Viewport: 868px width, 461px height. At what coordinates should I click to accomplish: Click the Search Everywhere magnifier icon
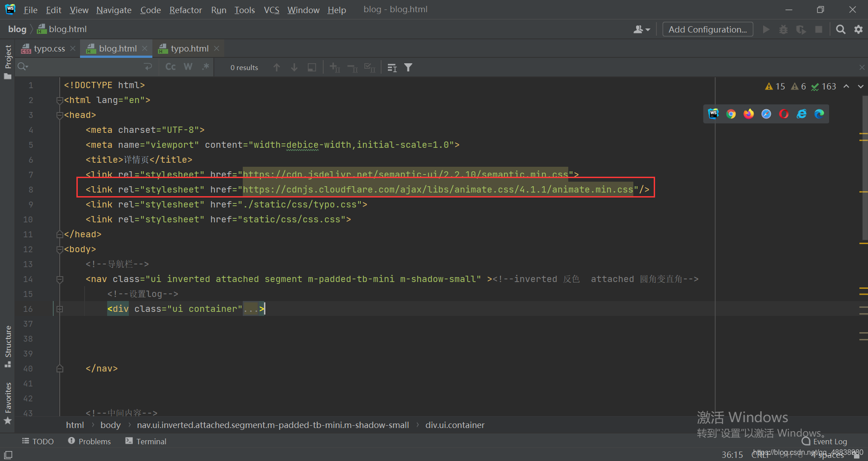840,29
